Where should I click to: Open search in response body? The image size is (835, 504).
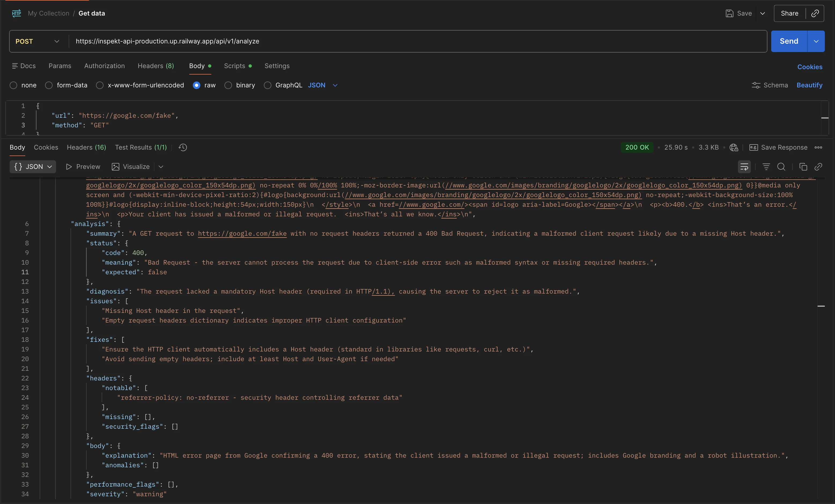[781, 167]
